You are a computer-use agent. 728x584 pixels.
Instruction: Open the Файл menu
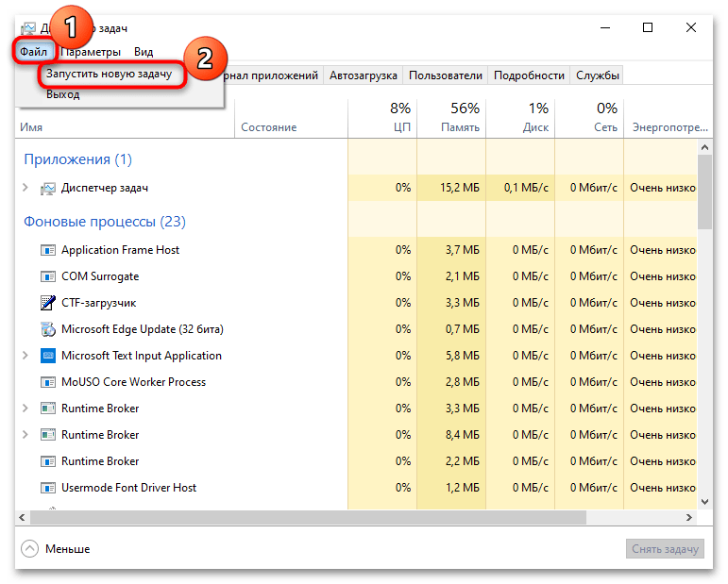(33, 52)
